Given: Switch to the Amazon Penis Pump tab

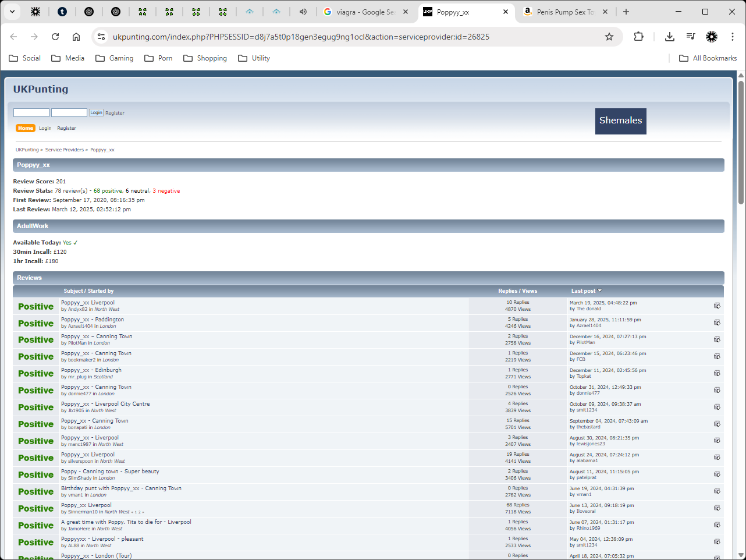Looking at the screenshot, I should pos(566,12).
